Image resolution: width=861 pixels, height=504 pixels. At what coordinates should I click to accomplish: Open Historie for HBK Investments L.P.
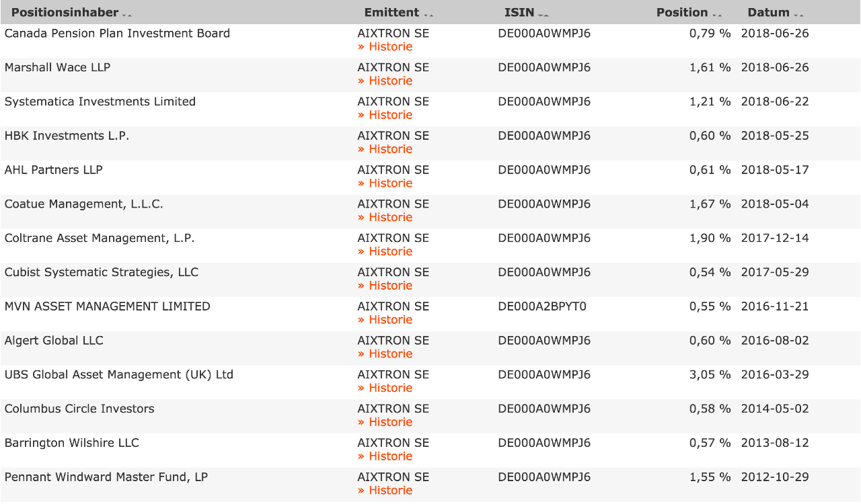385,149
